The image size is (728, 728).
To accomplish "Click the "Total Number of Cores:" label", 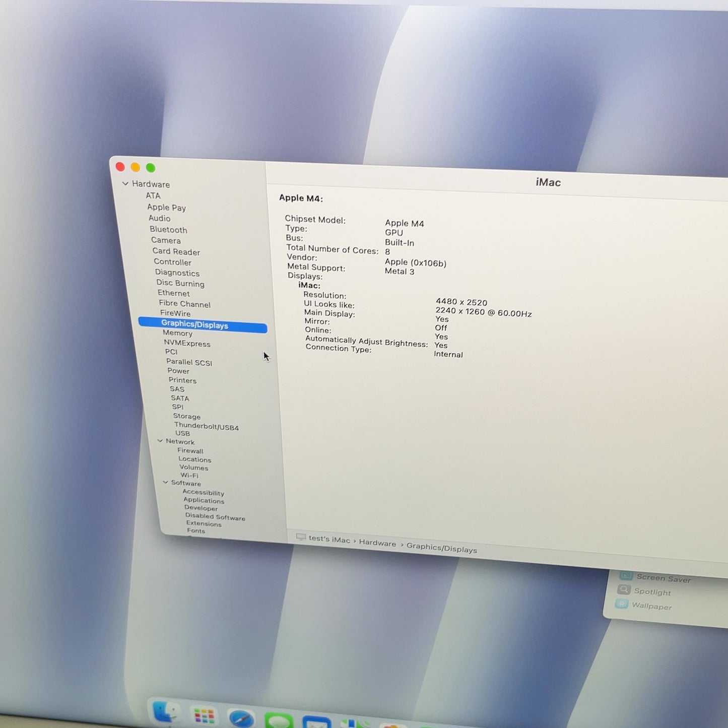I will [332, 249].
